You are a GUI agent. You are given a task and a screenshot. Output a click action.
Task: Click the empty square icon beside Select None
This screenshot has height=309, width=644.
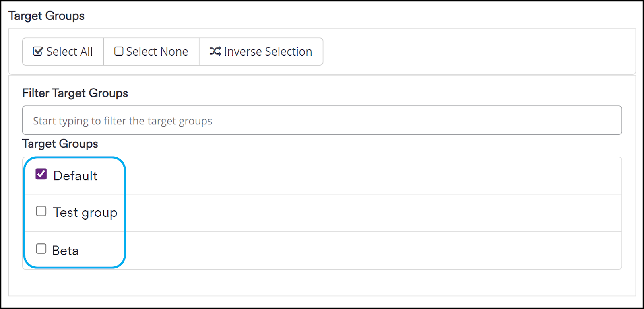(x=119, y=51)
